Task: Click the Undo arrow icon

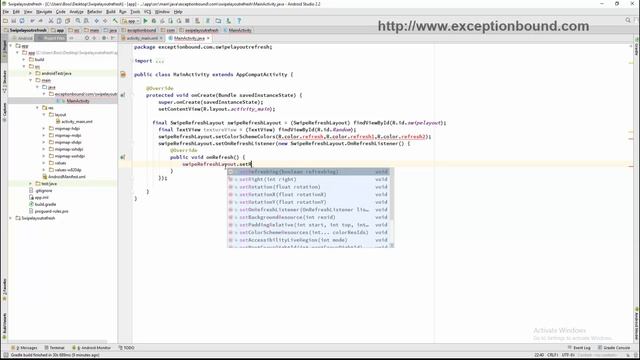Action: pyautogui.click(x=32, y=20)
